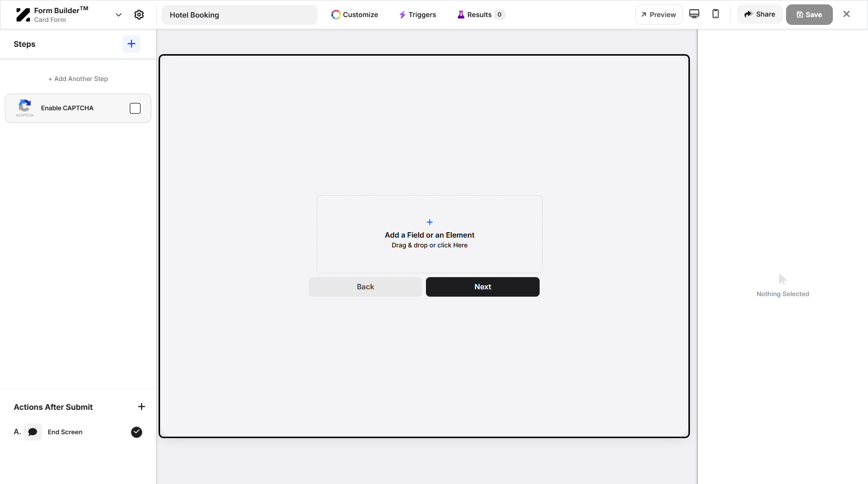Close the form builder with X
This screenshot has width=868, height=484.
(x=847, y=14)
